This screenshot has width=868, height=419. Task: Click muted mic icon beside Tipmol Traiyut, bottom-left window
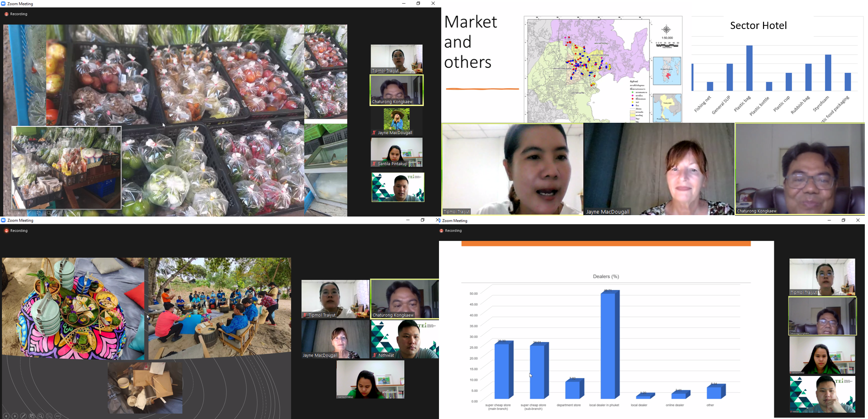click(x=305, y=315)
